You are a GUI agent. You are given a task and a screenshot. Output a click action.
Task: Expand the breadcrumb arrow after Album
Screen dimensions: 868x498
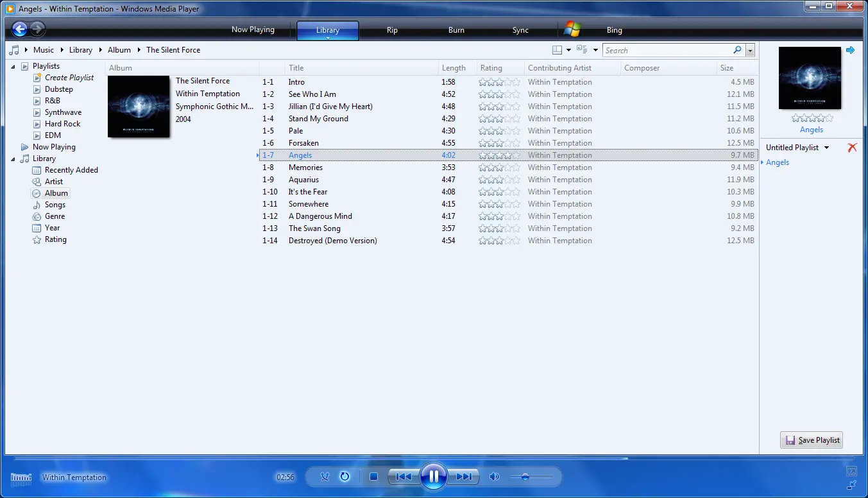point(139,50)
